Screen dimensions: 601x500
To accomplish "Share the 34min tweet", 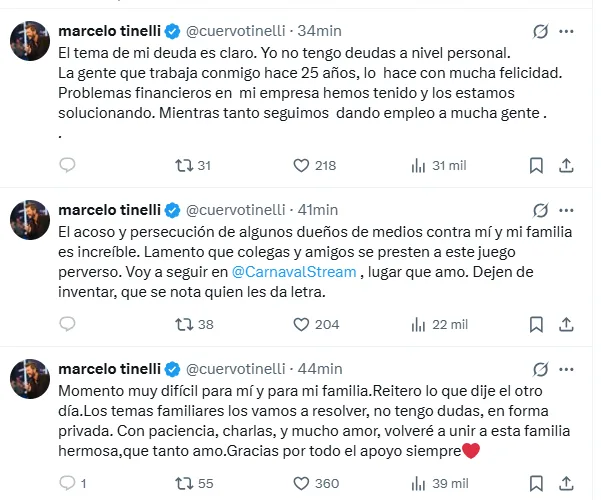I will pyautogui.click(x=566, y=165).
